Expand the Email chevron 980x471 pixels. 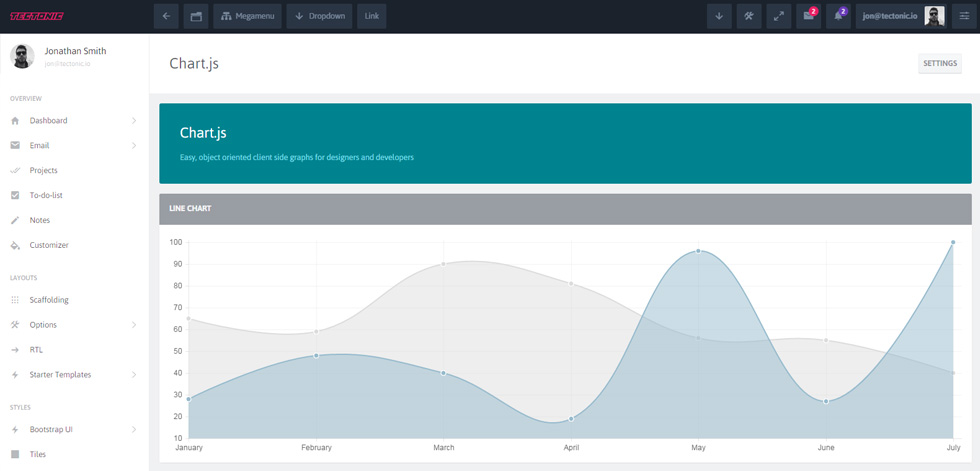[x=134, y=146]
